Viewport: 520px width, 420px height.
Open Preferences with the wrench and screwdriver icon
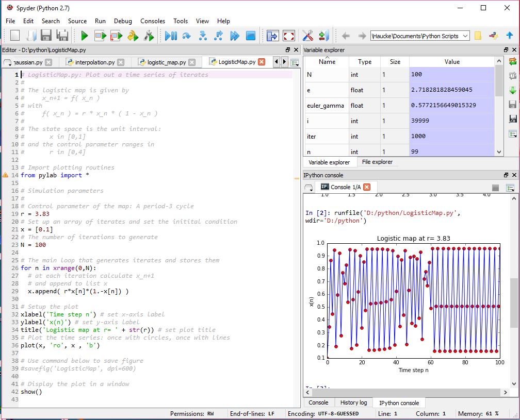click(x=308, y=36)
